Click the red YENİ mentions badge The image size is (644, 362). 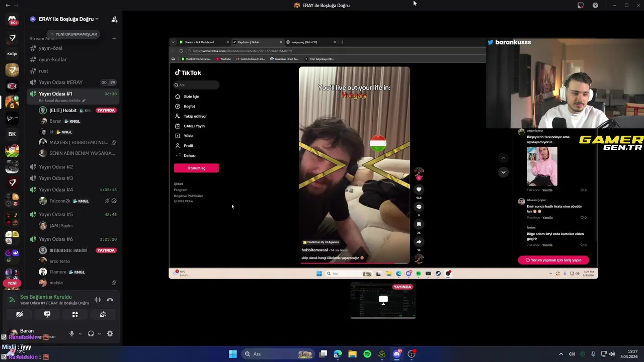[x=12, y=283]
